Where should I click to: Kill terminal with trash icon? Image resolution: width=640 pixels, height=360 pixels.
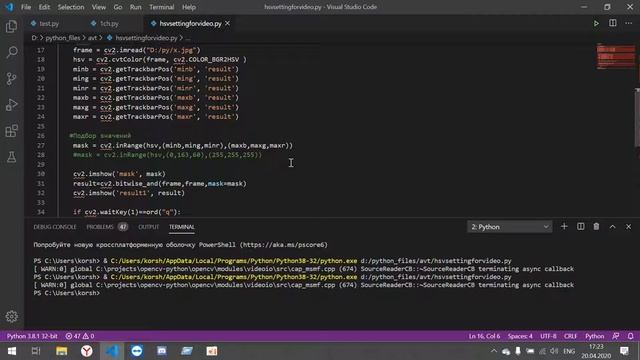596,227
